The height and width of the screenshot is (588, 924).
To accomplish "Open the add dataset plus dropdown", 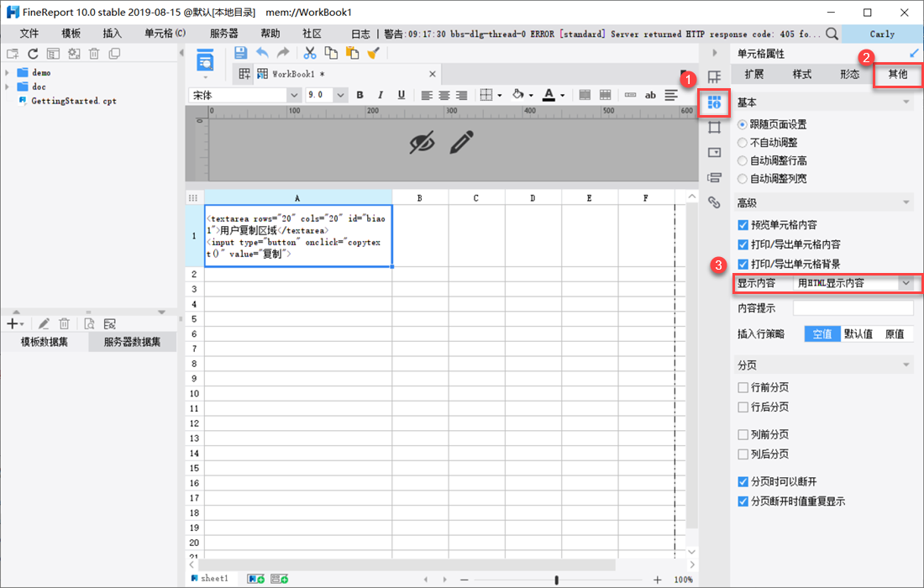I will click(x=15, y=323).
